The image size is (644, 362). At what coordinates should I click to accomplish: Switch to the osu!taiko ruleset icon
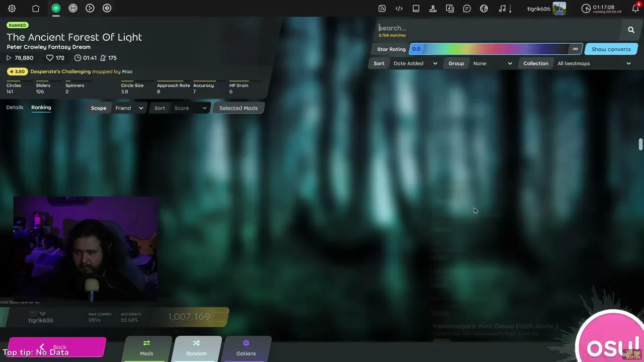(x=73, y=8)
